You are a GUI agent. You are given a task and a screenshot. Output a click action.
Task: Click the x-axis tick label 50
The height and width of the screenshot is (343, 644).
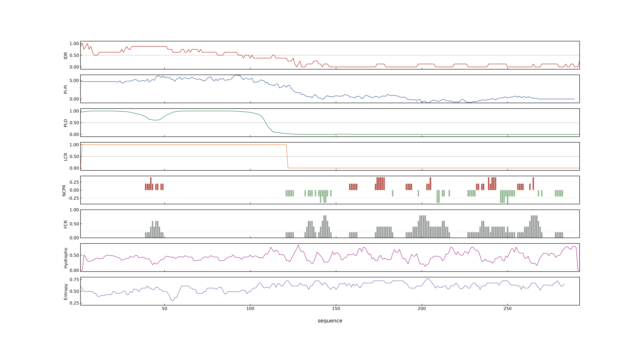pos(164,308)
